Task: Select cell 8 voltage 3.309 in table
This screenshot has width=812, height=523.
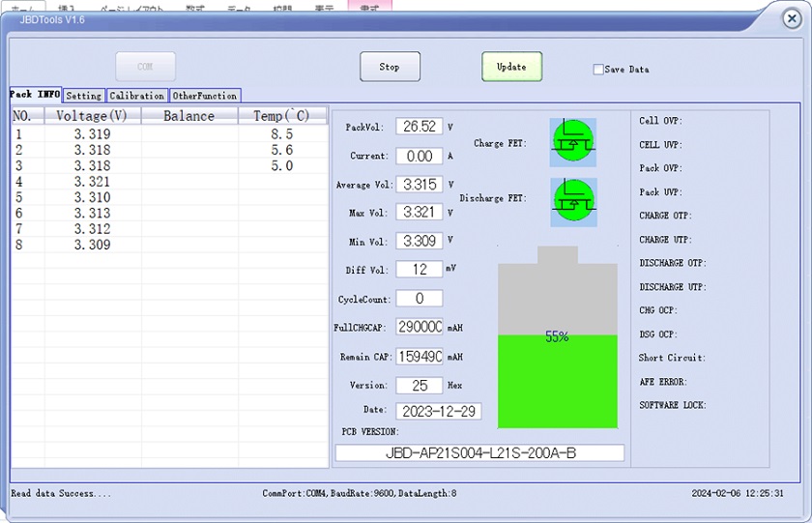Action: point(93,245)
